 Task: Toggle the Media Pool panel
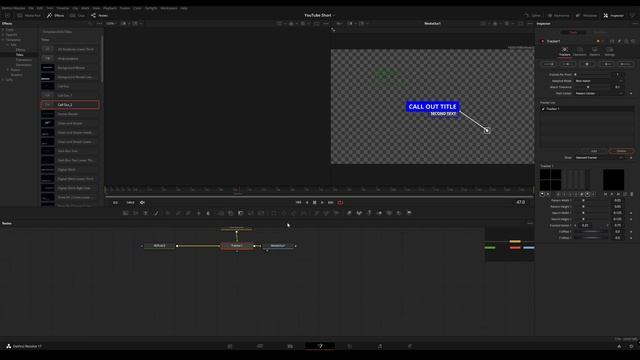coord(29,16)
